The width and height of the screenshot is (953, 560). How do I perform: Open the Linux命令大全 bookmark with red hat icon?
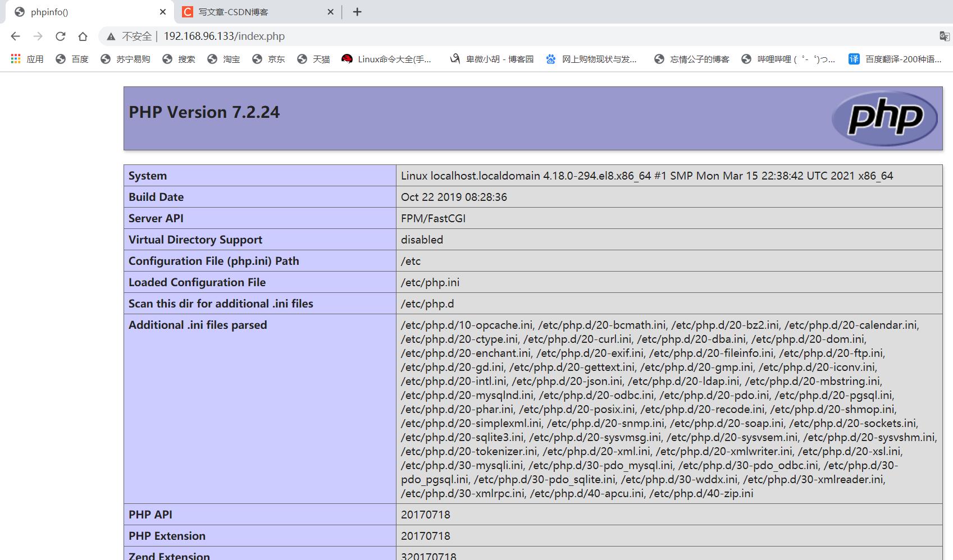[x=386, y=59]
